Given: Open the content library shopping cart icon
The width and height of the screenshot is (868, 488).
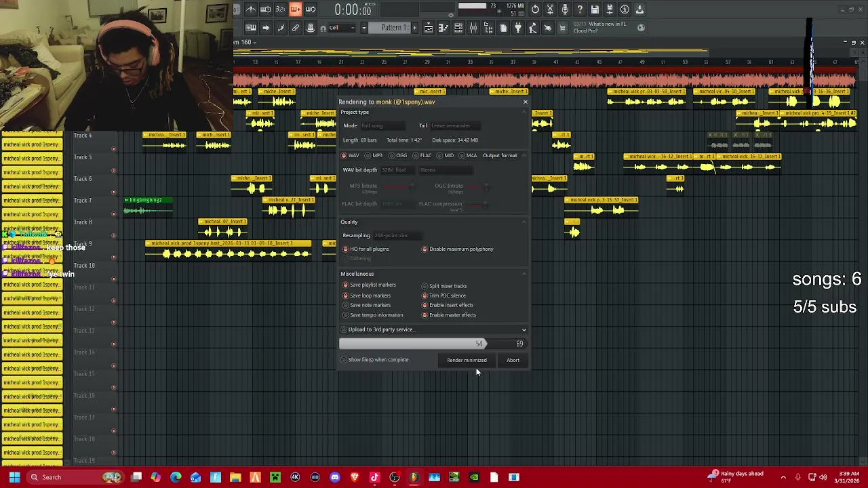Looking at the screenshot, I should point(562,28).
